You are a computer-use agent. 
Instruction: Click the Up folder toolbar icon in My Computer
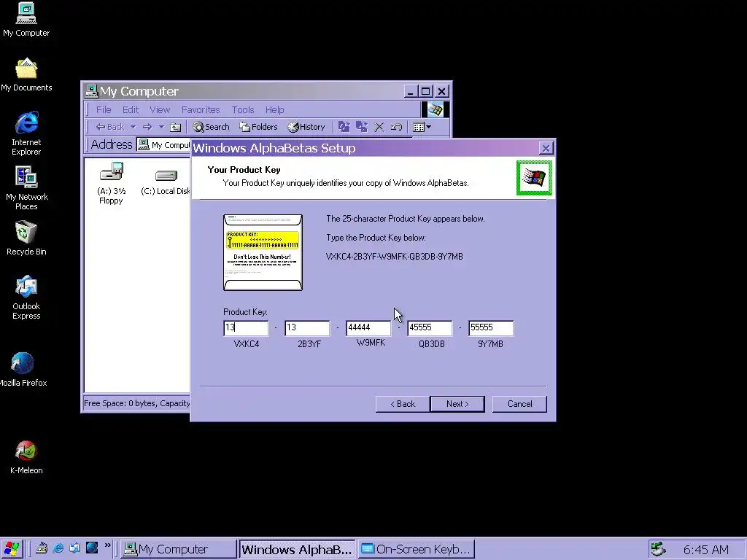coord(175,127)
